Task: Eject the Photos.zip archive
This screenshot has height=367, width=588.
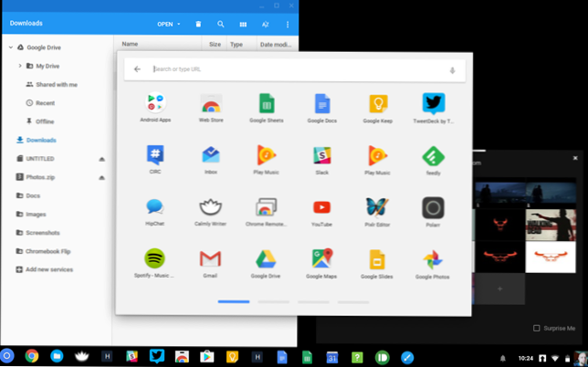Action: (x=101, y=177)
